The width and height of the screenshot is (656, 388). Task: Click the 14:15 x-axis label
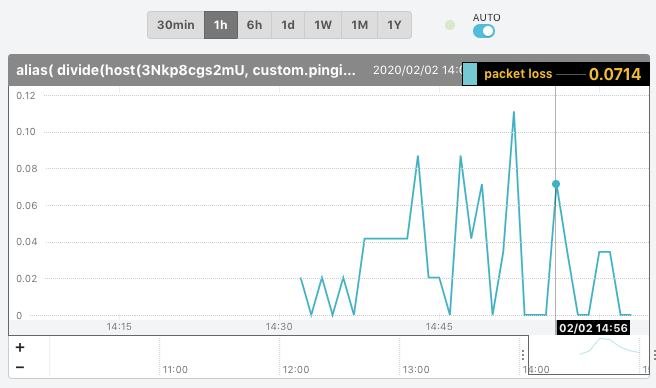pyautogui.click(x=119, y=326)
